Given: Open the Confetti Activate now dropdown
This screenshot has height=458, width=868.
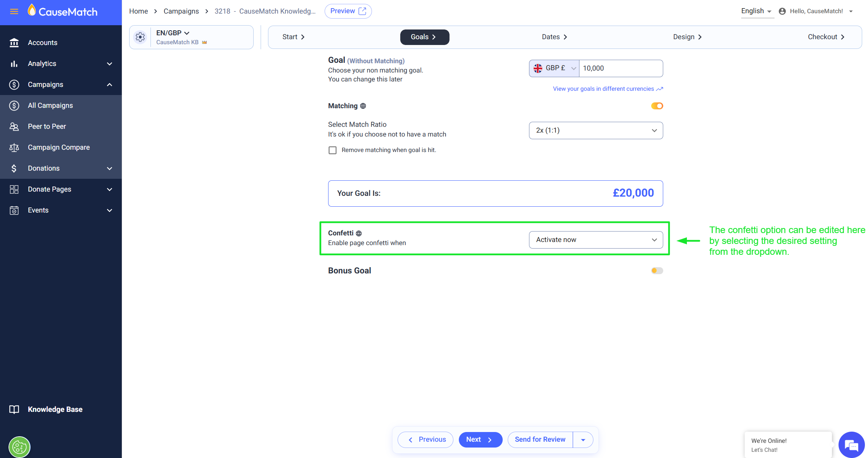Looking at the screenshot, I should (x=596, y=240).
